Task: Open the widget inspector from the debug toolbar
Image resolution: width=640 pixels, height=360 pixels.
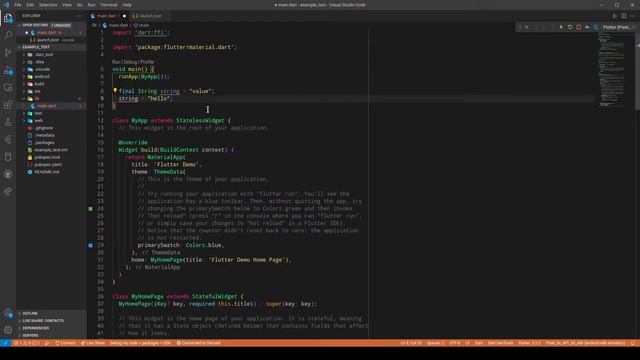Action: pos(596,27)
